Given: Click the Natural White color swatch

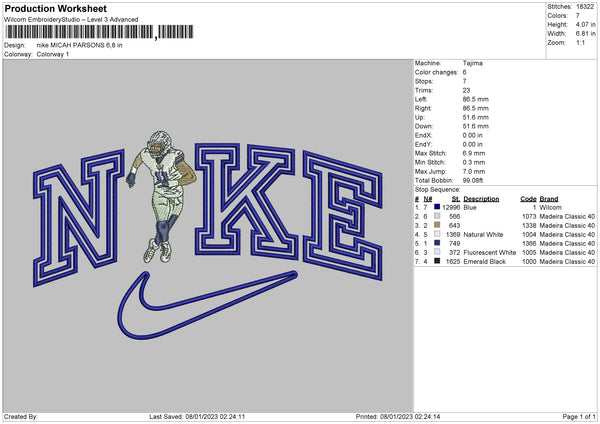Looking at the screenshot, I should tap(437, 234).
